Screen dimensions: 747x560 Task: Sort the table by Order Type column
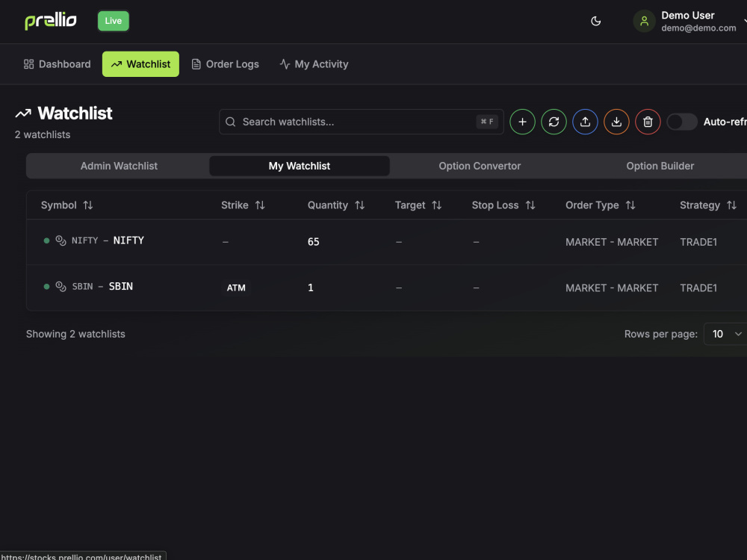pyautogui.click(x=601, y=205)
